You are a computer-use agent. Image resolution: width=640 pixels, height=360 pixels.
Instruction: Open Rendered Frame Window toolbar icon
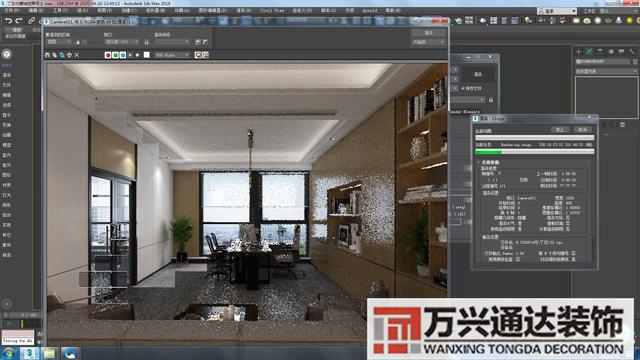click(x=493, y=20)
